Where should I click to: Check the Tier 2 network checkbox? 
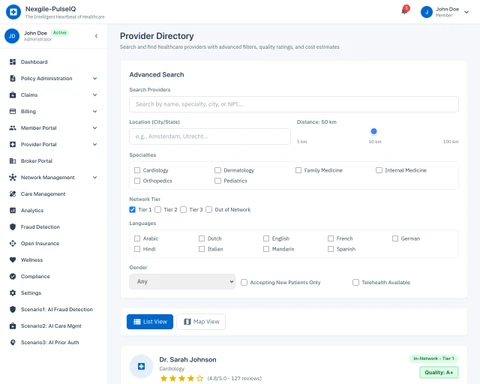click(158, 210)
